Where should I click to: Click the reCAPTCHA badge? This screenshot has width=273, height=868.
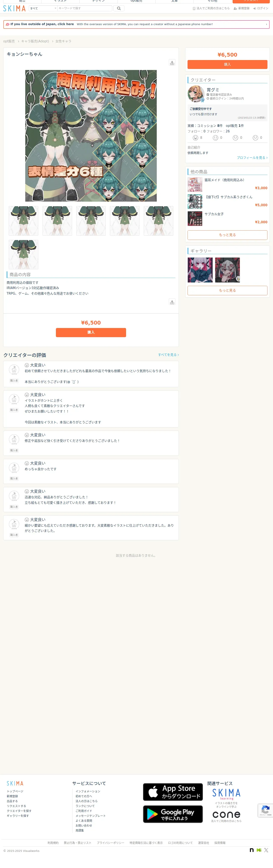coord(266,810)
